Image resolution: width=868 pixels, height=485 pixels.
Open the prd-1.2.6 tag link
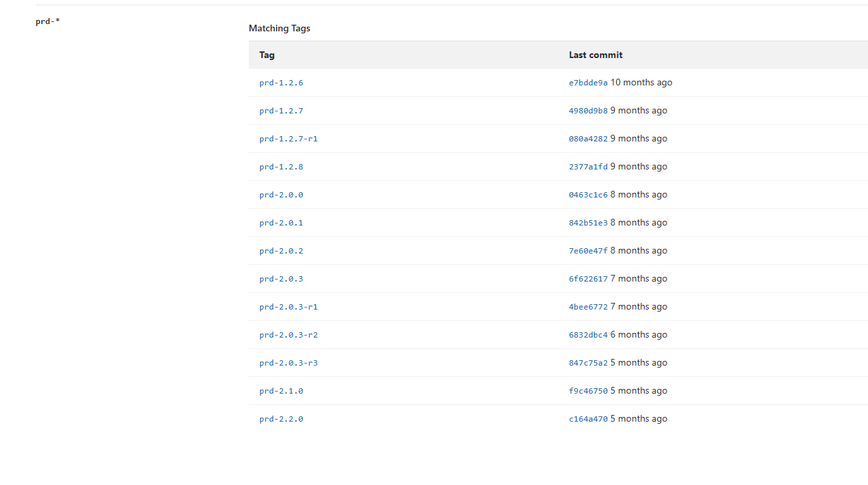click(x=281, y=83)
